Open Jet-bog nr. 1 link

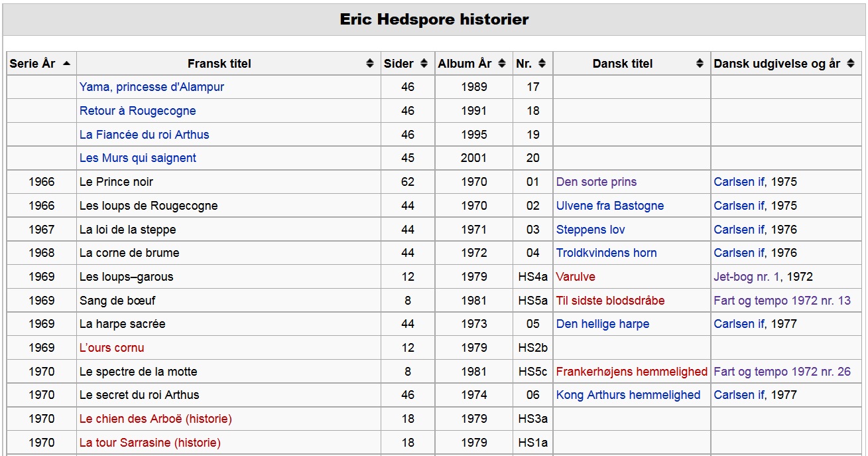click(x=747, y=277)
